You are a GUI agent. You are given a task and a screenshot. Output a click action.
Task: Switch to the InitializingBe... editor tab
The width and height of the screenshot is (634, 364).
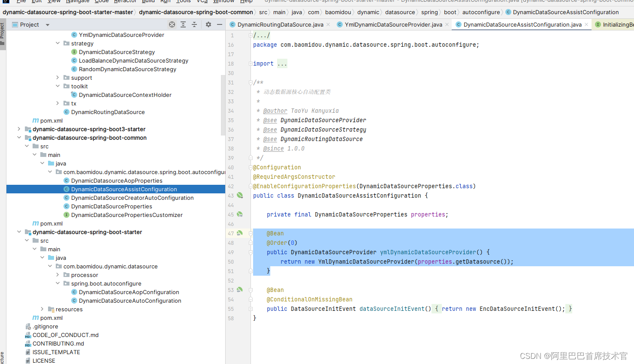tap(614, 24)
